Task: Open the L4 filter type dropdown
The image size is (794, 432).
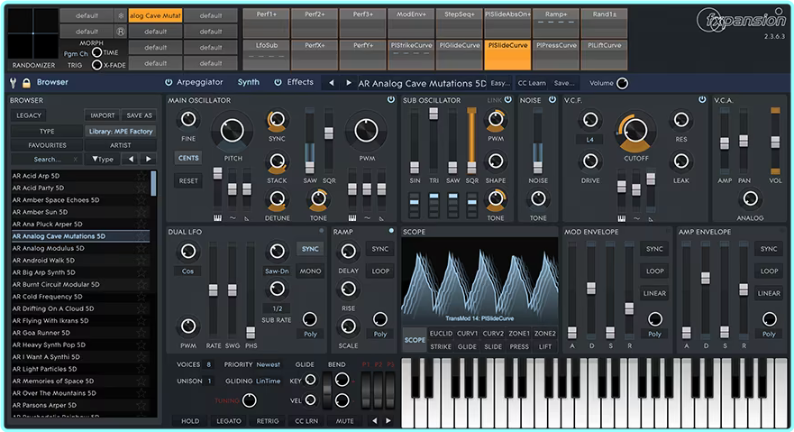Action: pyautogui.click(x=590, y=139)
